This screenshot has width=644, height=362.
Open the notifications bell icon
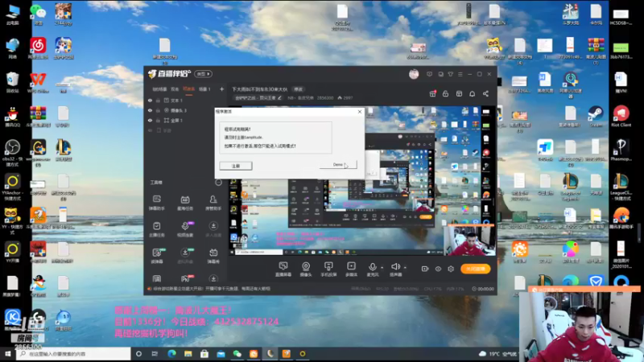click(473, 94)
